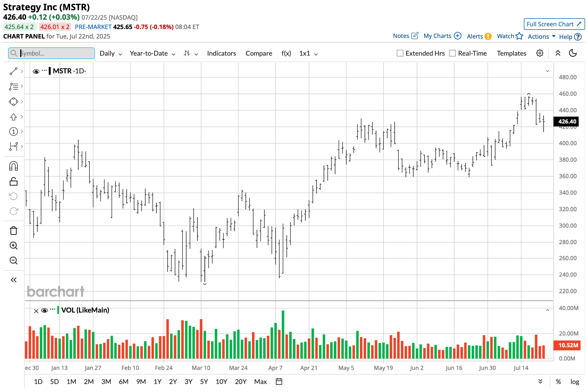The image size is (587, 392).
Task: Redo the drawing action
Action: pyautogui.click(x=14, y=211)
